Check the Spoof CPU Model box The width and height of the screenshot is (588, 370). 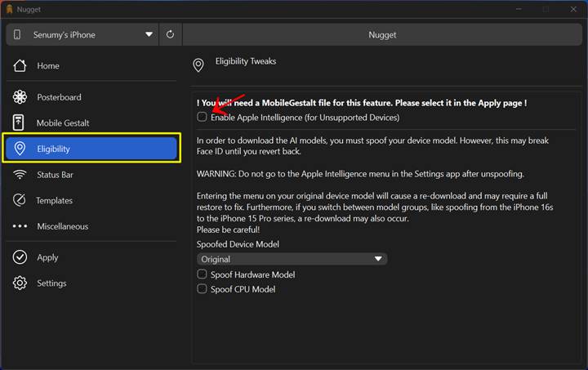click(x=202, y=288)
